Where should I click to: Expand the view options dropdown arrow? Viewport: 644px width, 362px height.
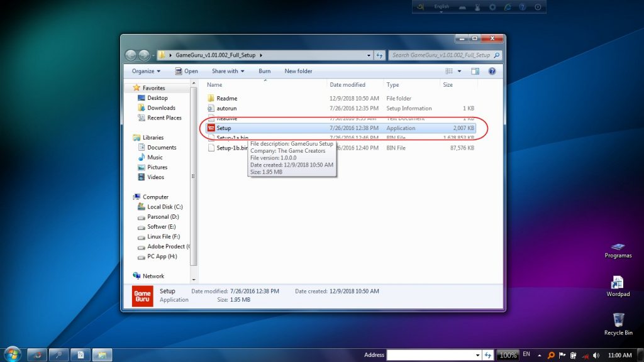coord(459,71)
